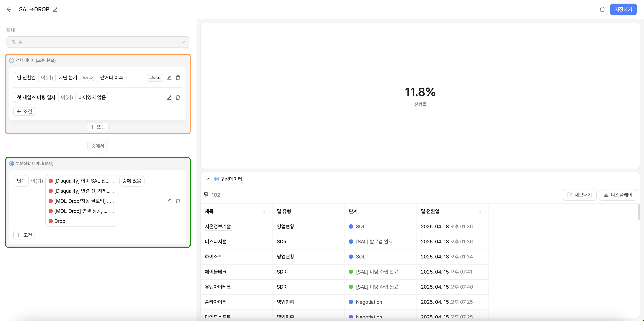Click the back arrow icon
Viewport: 644px width, 321px height.
(x=9, y=9)
